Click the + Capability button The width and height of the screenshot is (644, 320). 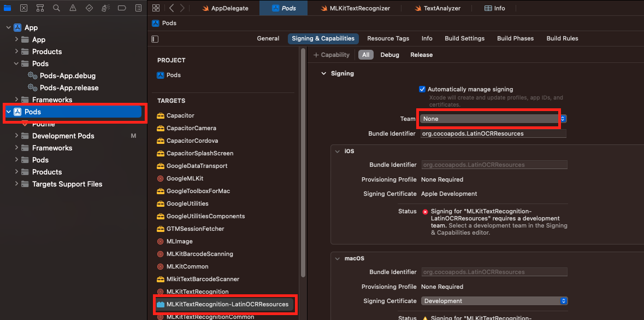(332, 55)
